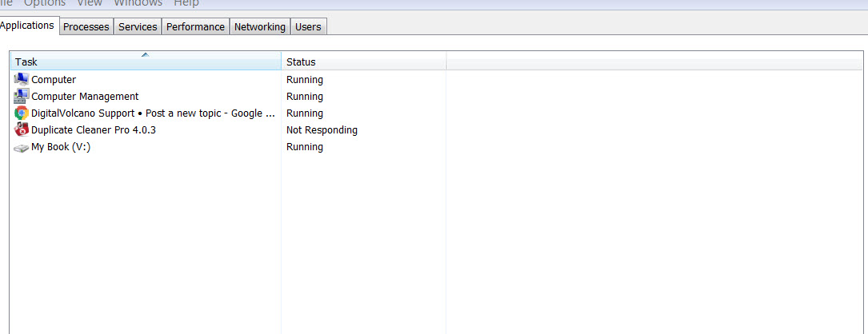Show the Networking tab
The height and width of the screenshot is (334, 868).
coord(259,26)
